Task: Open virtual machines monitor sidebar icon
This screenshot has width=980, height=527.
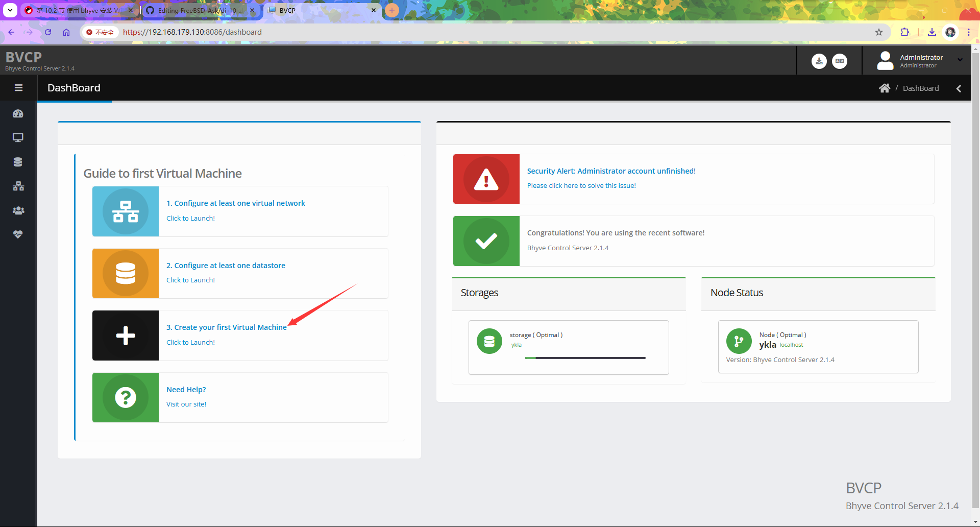Action: 18,137
